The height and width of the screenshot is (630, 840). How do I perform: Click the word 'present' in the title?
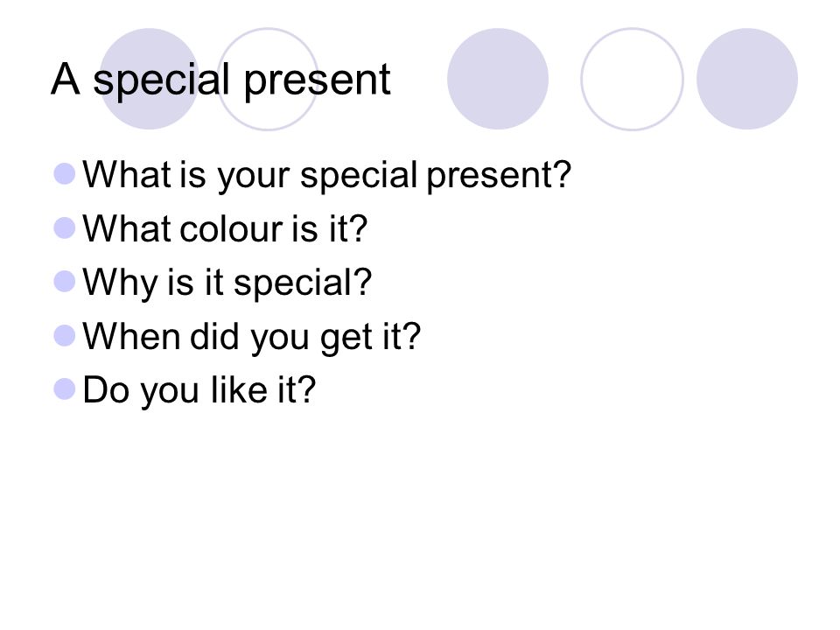click(x=317, y=82)
